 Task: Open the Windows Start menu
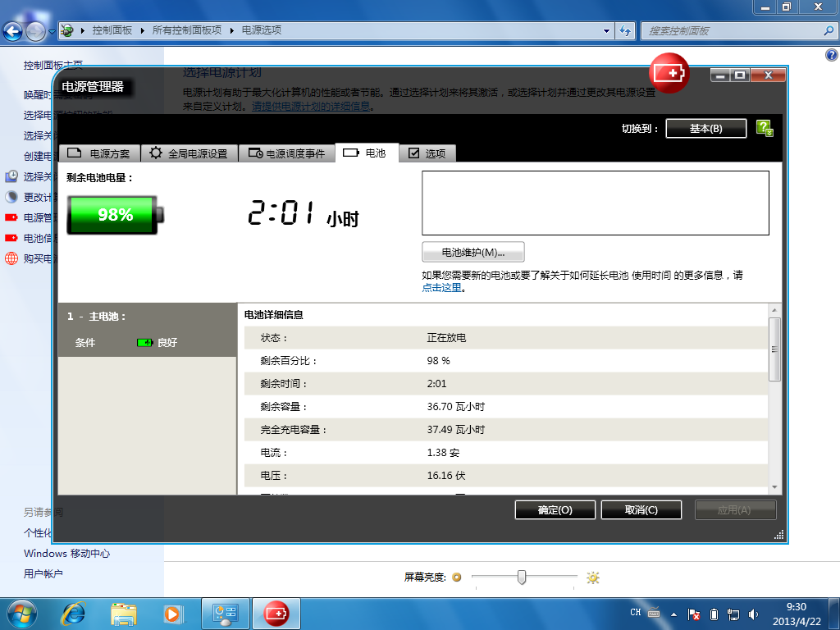click(x=22, y=614)
